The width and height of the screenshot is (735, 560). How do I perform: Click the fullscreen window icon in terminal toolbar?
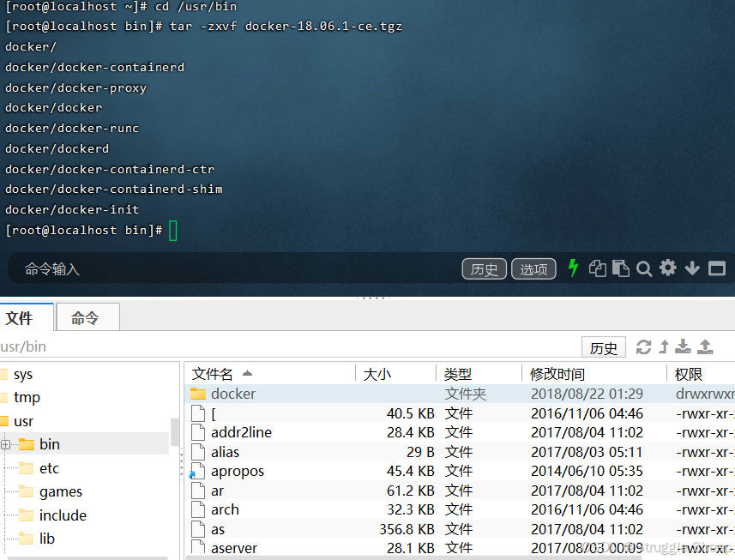tap(717, 268)
